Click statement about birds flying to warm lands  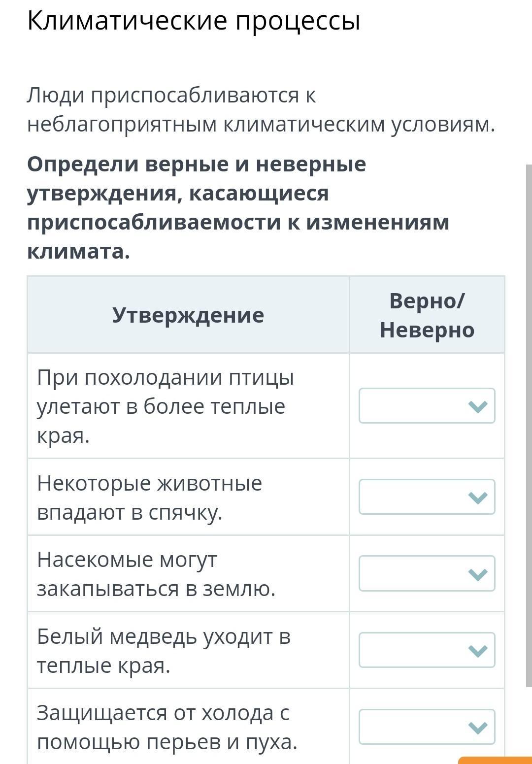tap(166, 406)
